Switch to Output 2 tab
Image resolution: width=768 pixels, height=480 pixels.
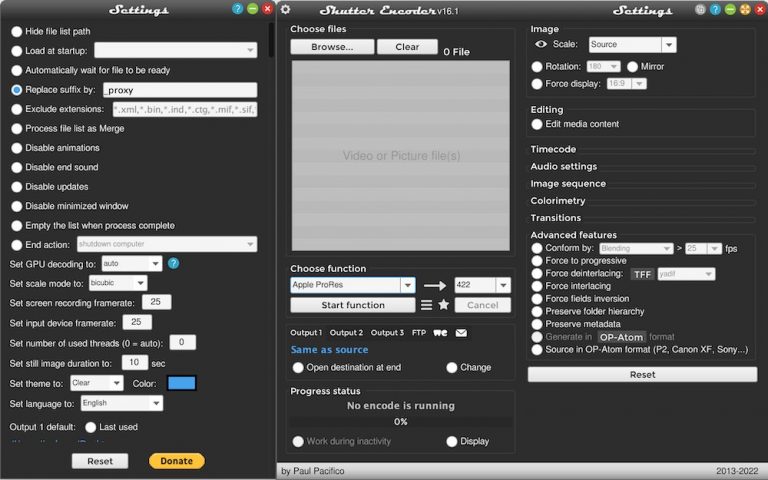coord(346,333)
